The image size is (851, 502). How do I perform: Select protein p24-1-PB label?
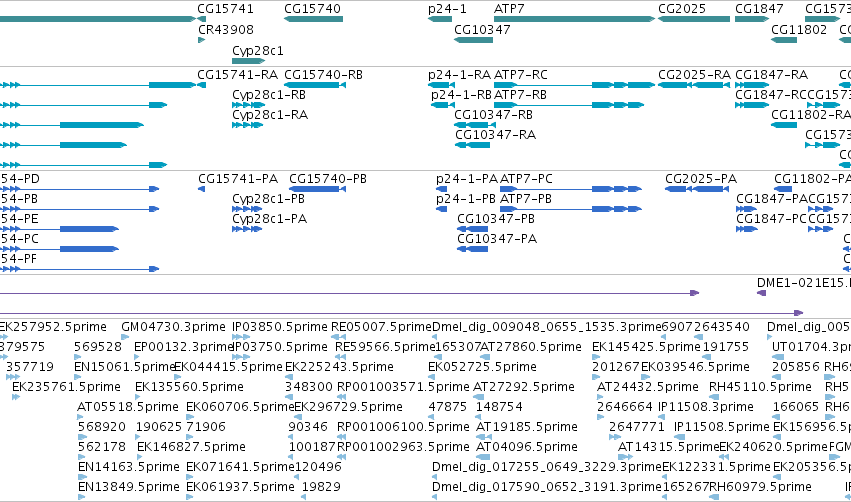466,199
